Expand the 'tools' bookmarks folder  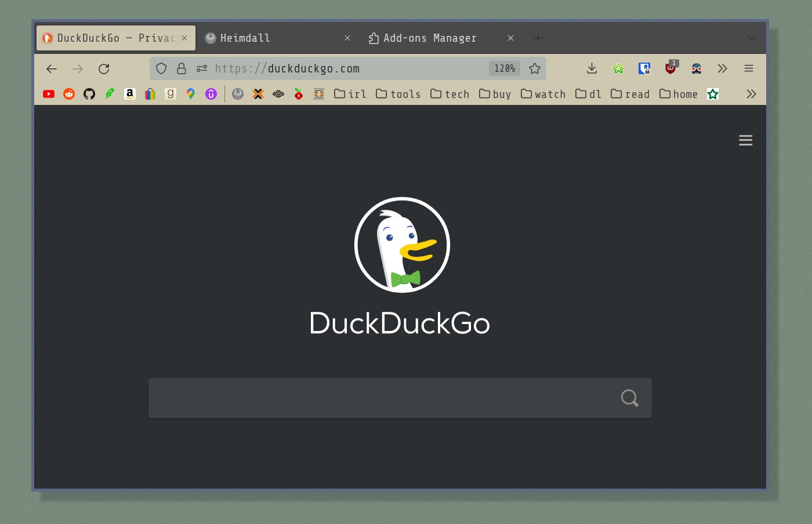[x=398, y=94]
